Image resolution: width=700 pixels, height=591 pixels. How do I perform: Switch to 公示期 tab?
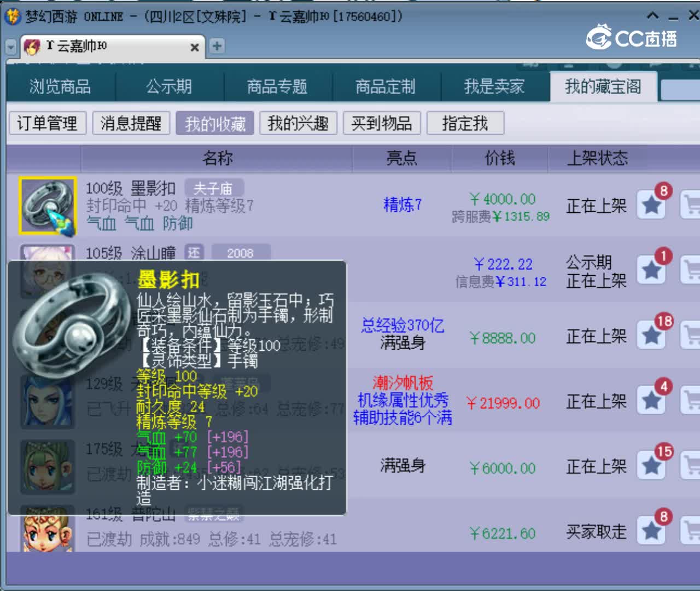pos(169,86)
